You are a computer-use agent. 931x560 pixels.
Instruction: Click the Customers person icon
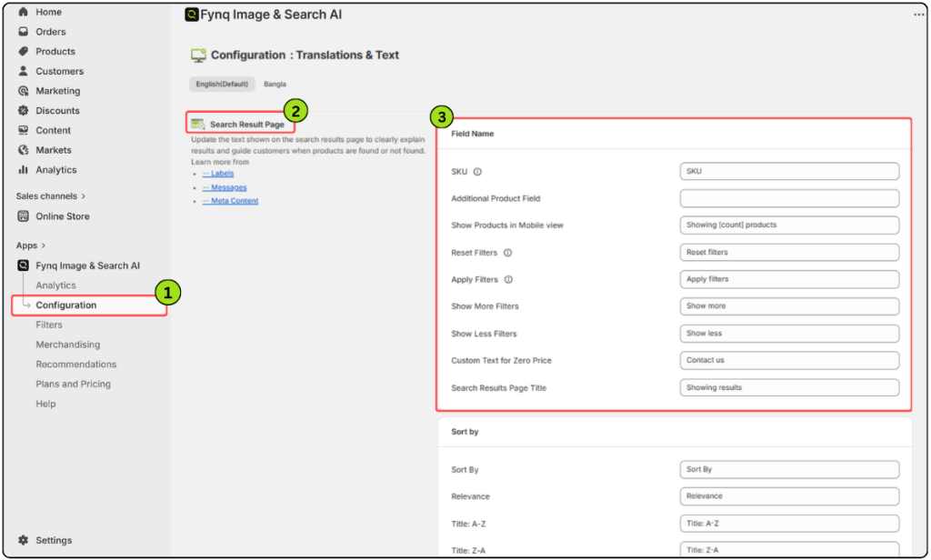click(23, 71)
